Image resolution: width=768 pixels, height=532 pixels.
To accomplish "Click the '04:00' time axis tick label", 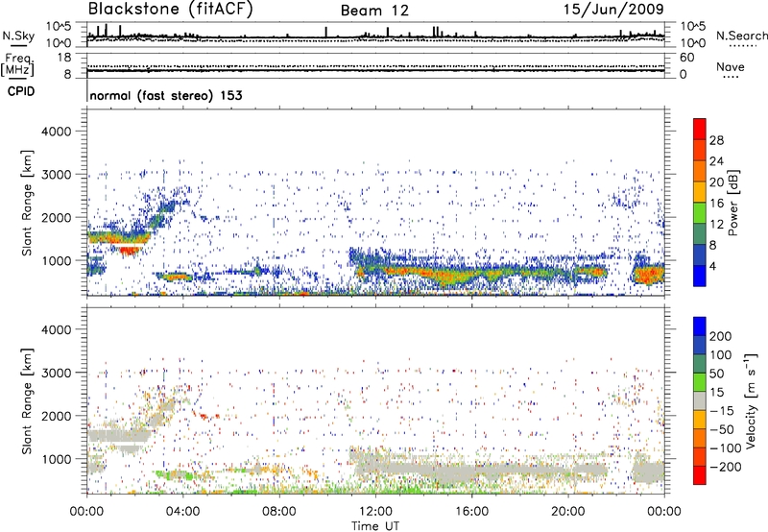I will click(182, 512).
